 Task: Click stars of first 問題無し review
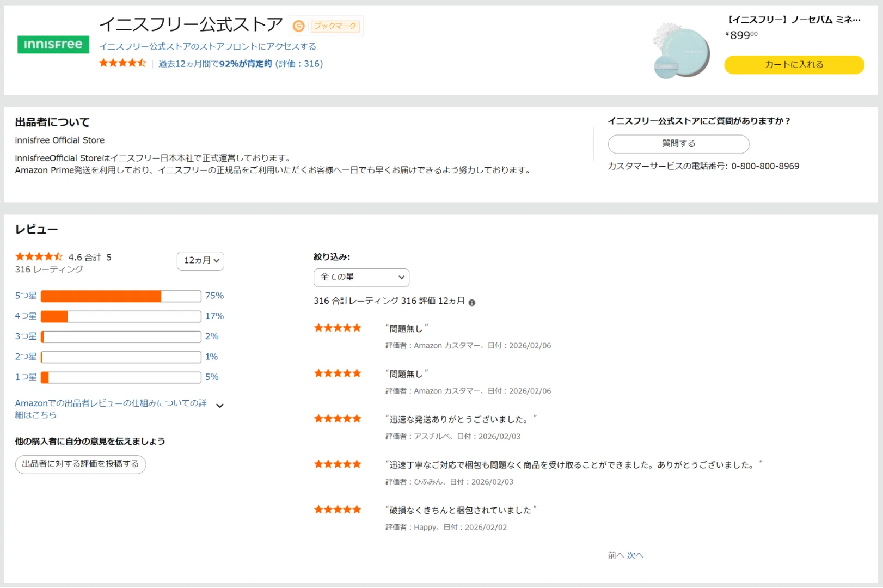pyautogui.click(x=338, y=328)
